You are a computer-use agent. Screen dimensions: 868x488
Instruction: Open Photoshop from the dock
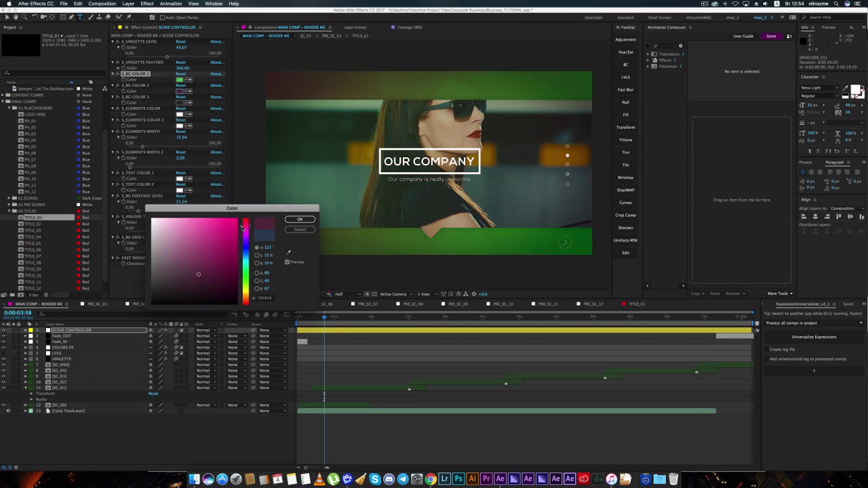[x=458, y=479]
